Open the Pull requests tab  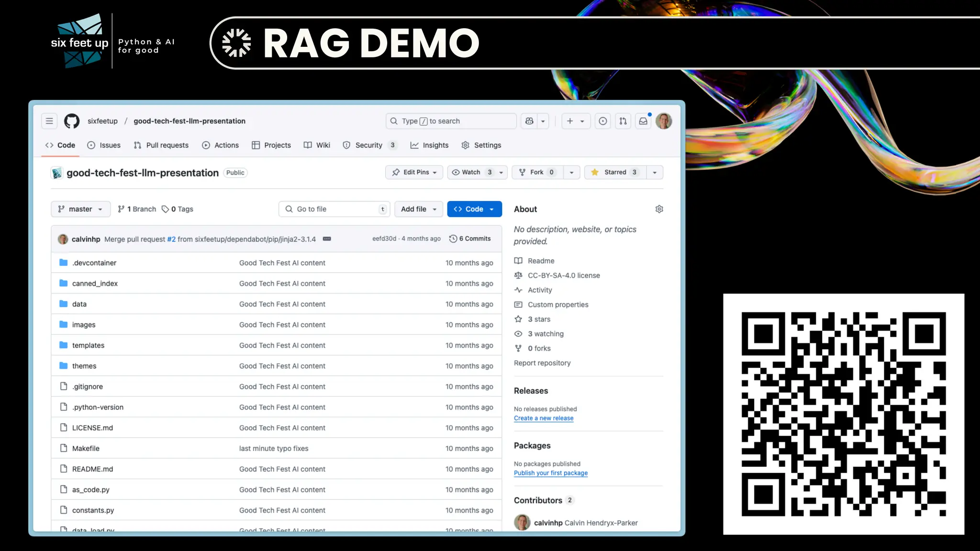tap(161, 145)
